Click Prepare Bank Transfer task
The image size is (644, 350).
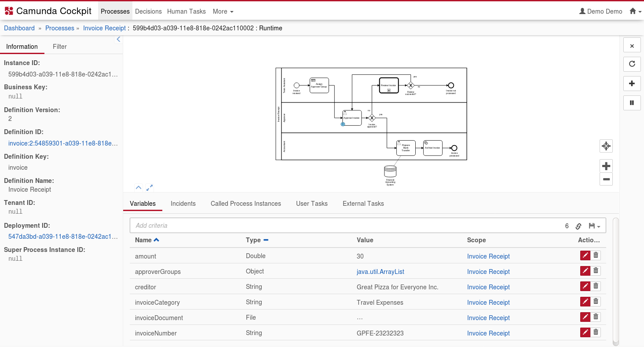pos(406,148)
